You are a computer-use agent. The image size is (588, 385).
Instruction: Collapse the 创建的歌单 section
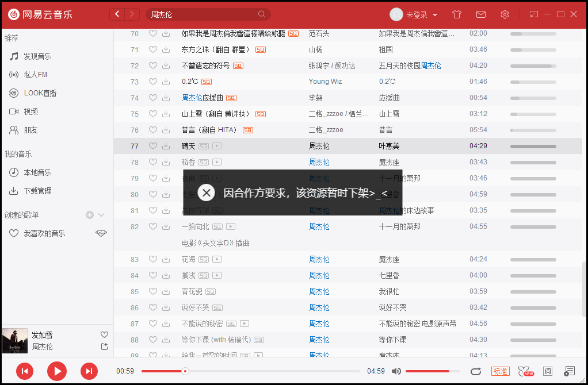tap(101, 215)
